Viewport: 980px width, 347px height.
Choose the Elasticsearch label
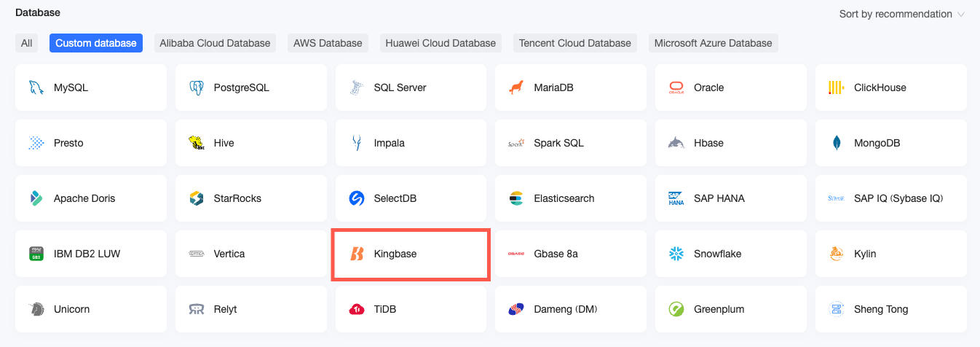(564, 198)
